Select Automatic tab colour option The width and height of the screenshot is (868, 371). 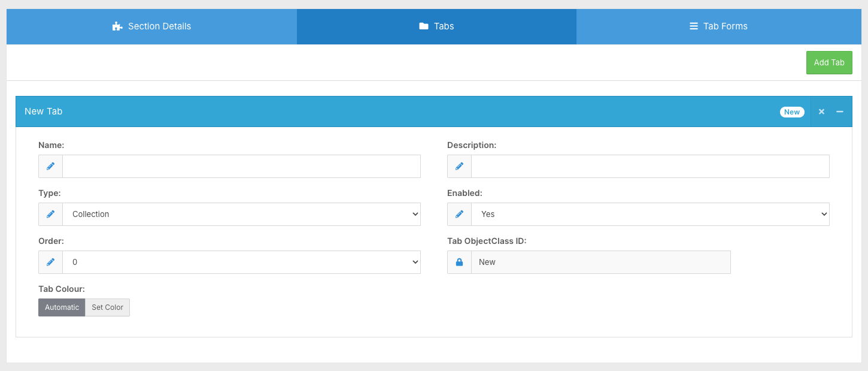62,307
